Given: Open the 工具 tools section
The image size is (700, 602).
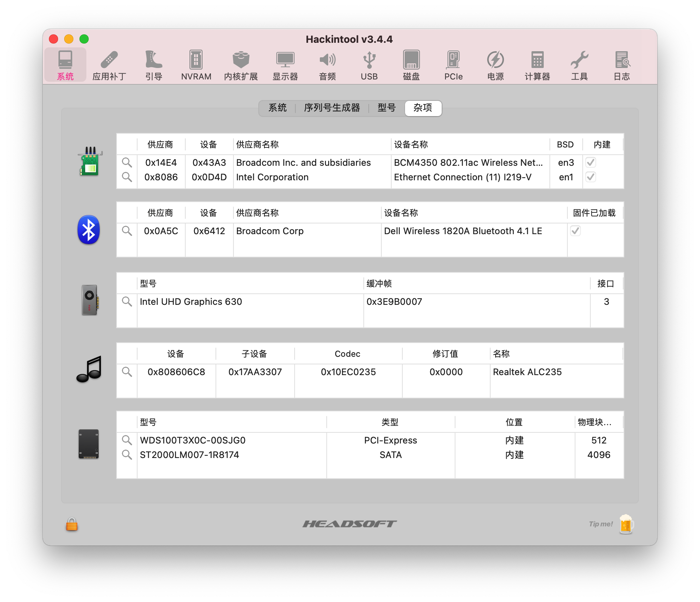Looking at the screenshot, I should pyautogui.click(x=580, y=65).
